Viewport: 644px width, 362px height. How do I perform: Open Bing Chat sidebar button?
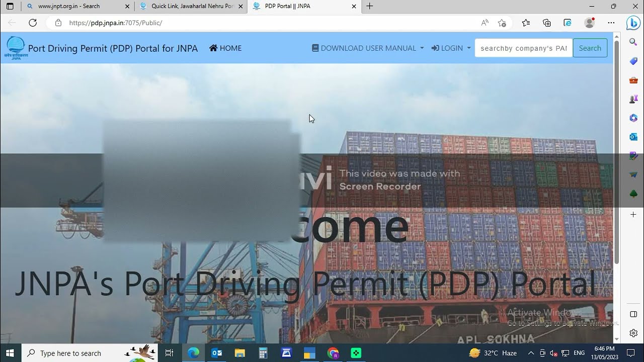(x=633, y=23)
